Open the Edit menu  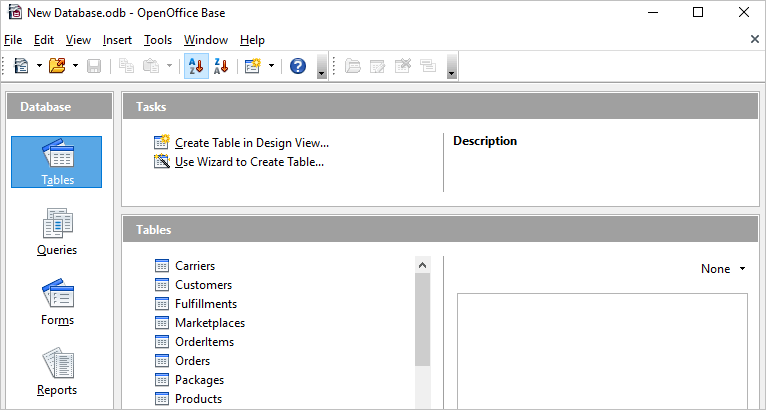[44, 40]
